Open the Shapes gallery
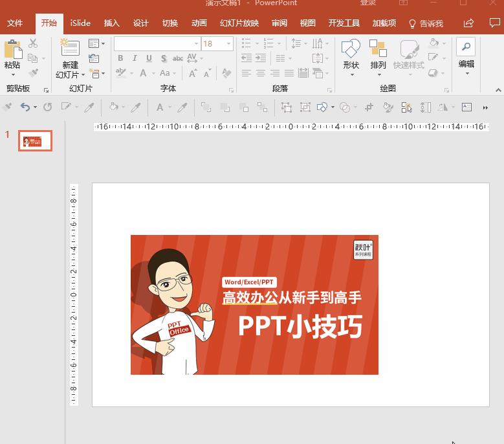Screen dimensions: 504x444 [351, 49]
